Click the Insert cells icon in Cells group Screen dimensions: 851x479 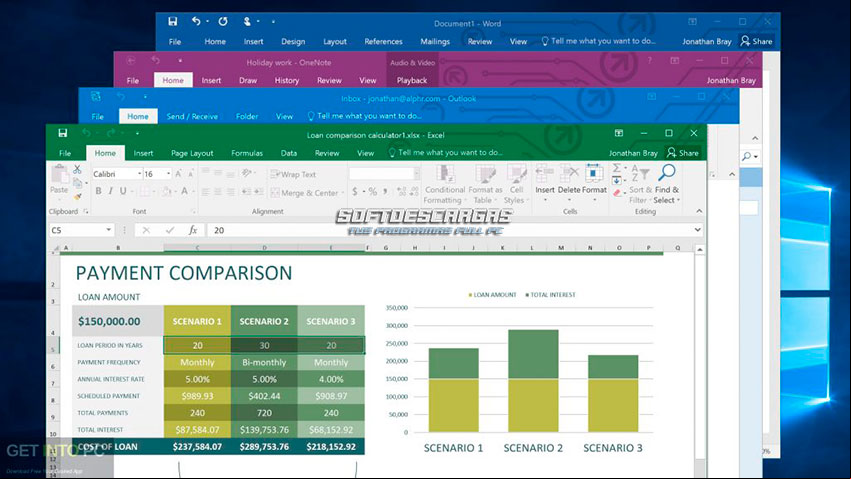click(x=545, y=174)
